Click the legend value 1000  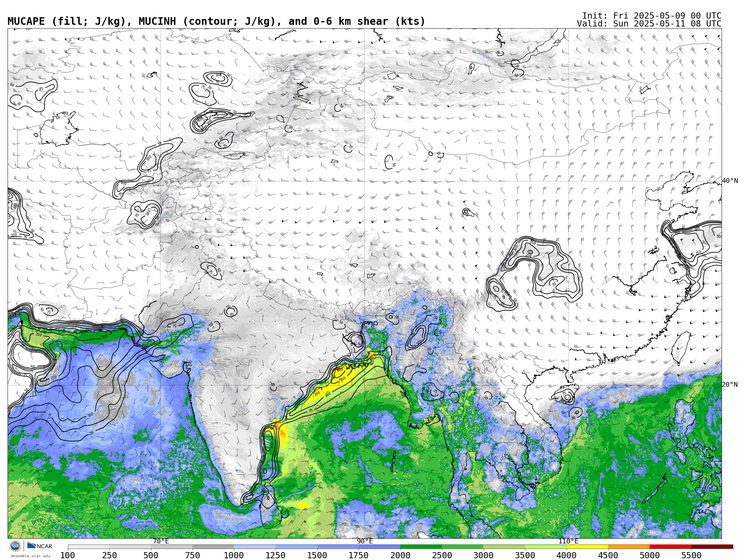tap(234, 556)
